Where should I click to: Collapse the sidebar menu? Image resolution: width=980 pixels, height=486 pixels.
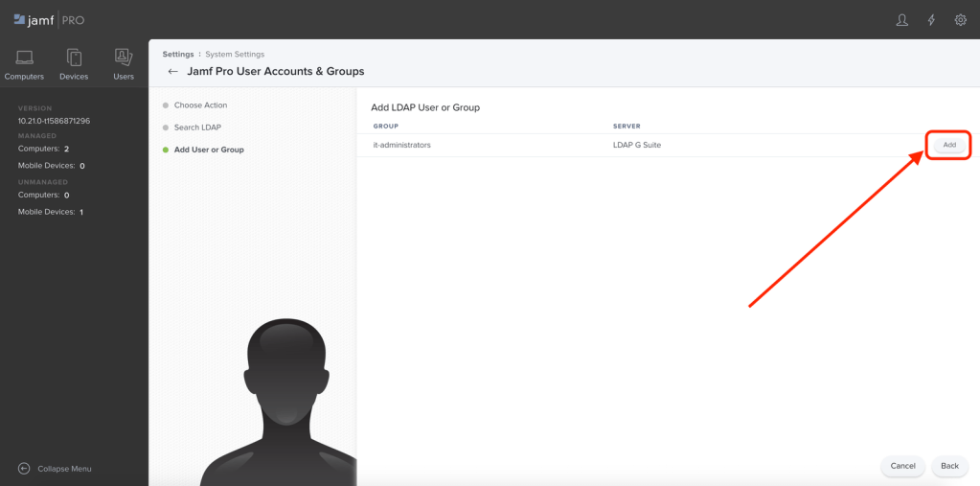pos(56,469)
